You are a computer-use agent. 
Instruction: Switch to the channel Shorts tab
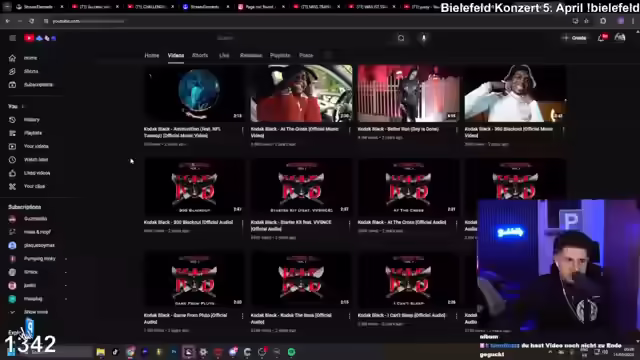click(200, 56)
